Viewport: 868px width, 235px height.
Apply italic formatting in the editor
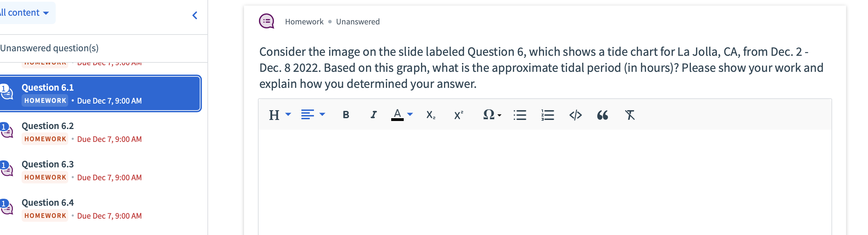[x=373, y=115]
